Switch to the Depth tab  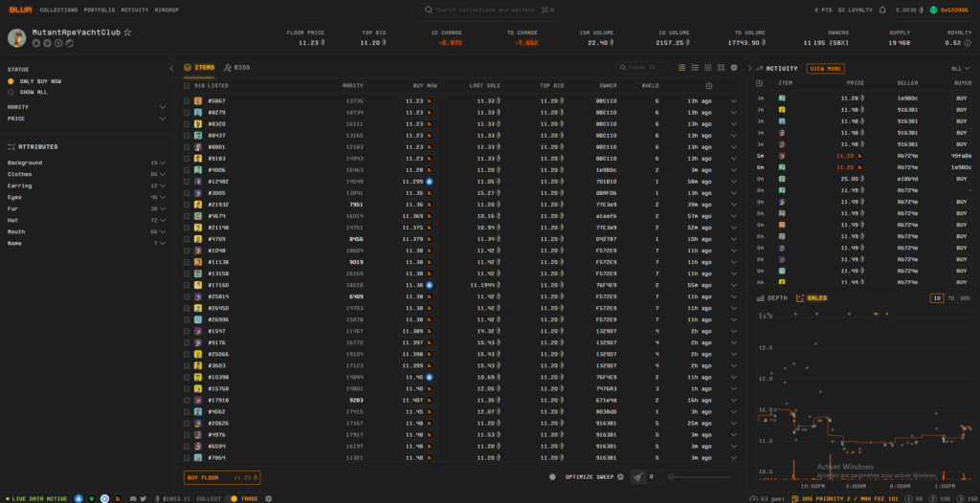772,298
